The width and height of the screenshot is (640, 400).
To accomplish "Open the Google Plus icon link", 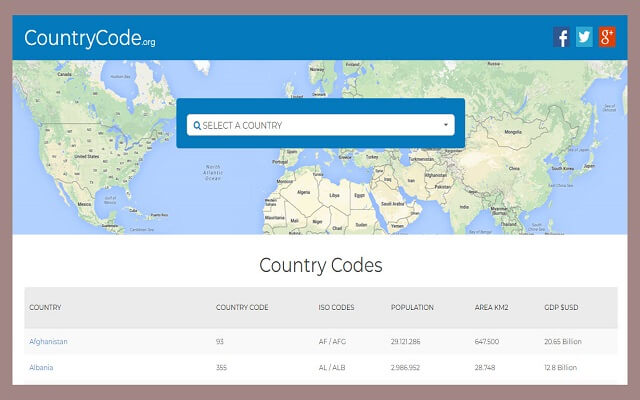I will (607, 37).
